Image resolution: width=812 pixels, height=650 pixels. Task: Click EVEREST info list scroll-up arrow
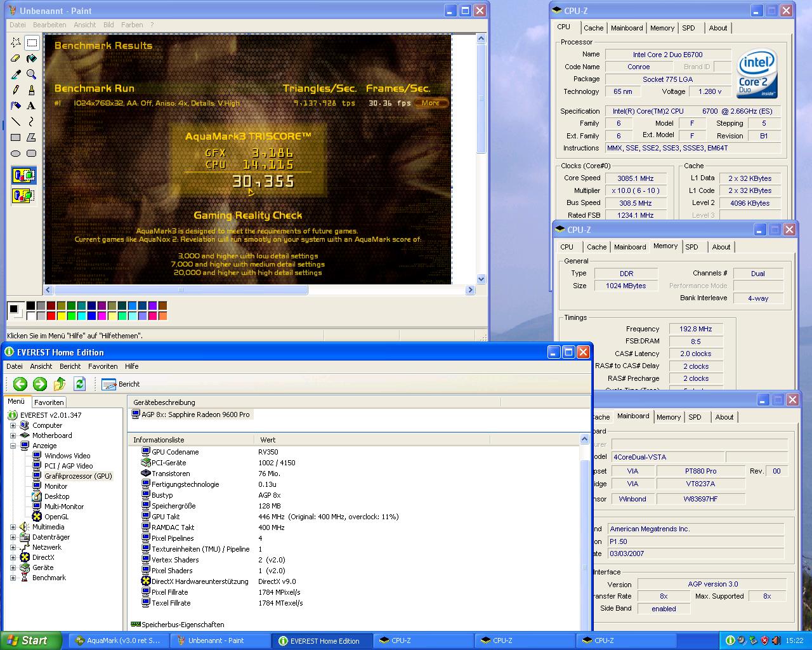(584, 439)
